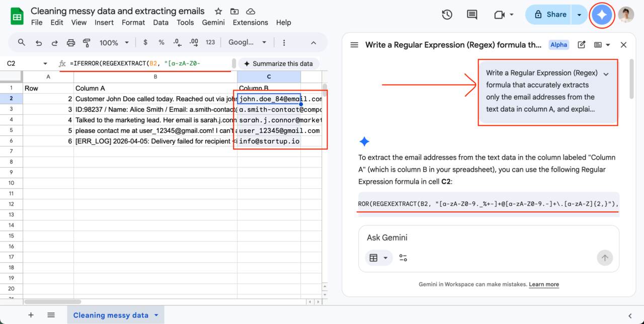Star this spreadsheet document

click(218, 11)
